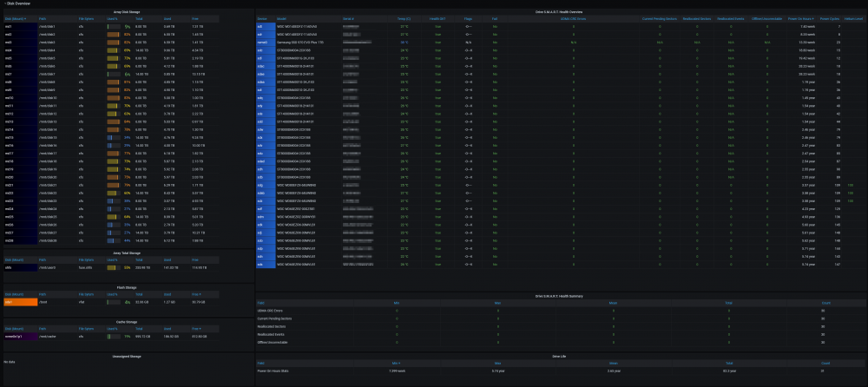Open the Array Total Storage panel title menu

[128, 253]
